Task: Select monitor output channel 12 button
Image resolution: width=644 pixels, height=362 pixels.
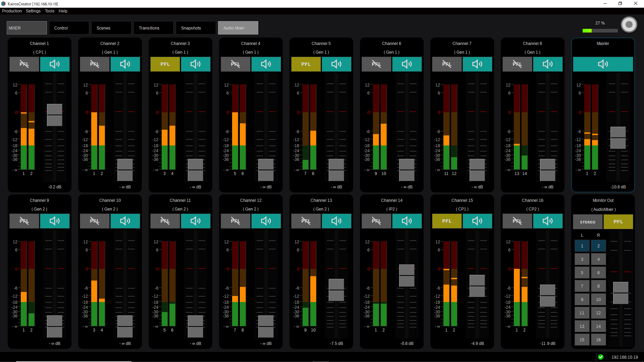Action: click(x=598, y=313)
